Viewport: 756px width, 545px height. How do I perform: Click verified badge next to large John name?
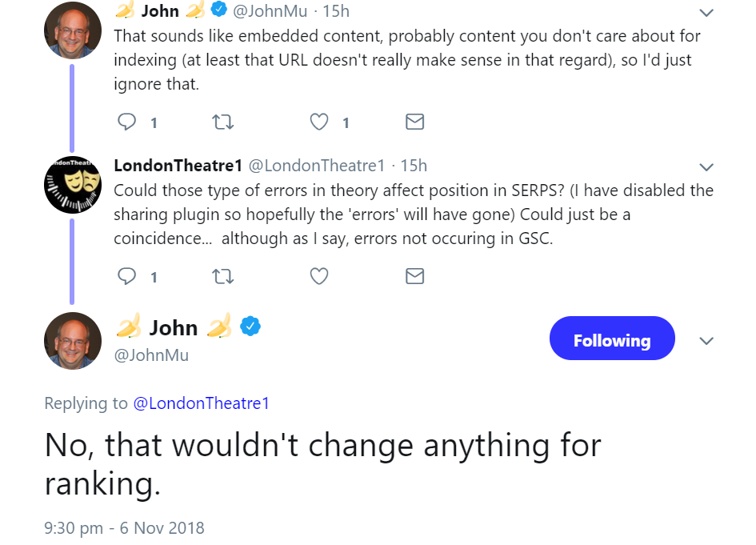click(x=251, y=327)
